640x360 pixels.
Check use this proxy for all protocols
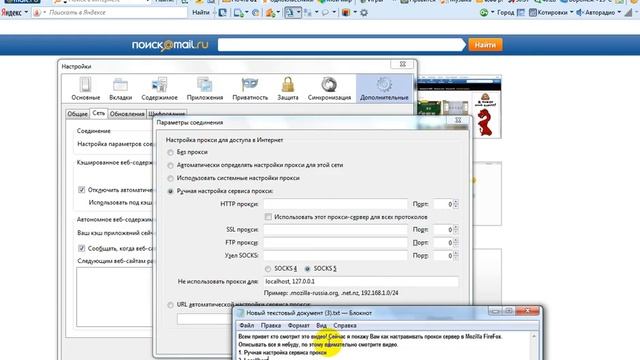point(268,217)
